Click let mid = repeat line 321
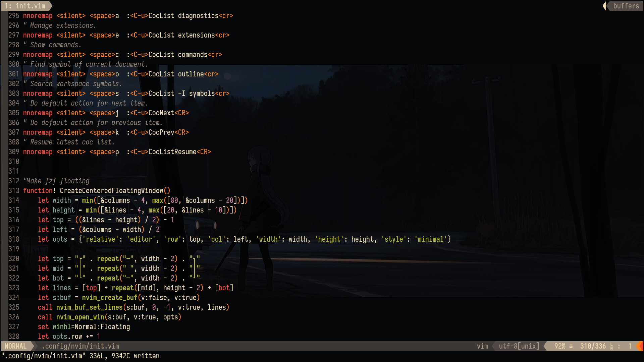This screenshot has height=362, width=644. click(x=119, y=268)
